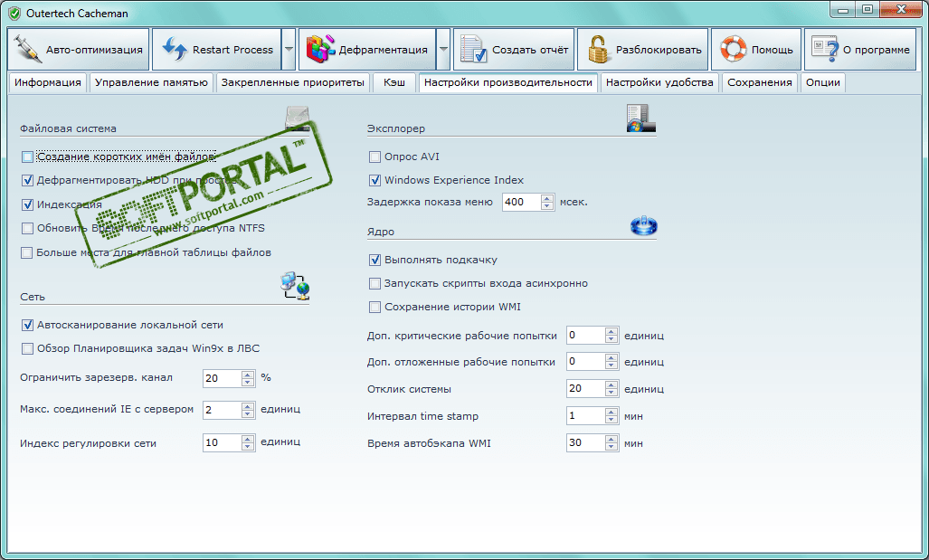Image resolution: width=929 pixels, height=560 pixels.
Task: Toggle Выполнять подкачку checkbox
Action: pyautogui.click(x=374, y=261)
